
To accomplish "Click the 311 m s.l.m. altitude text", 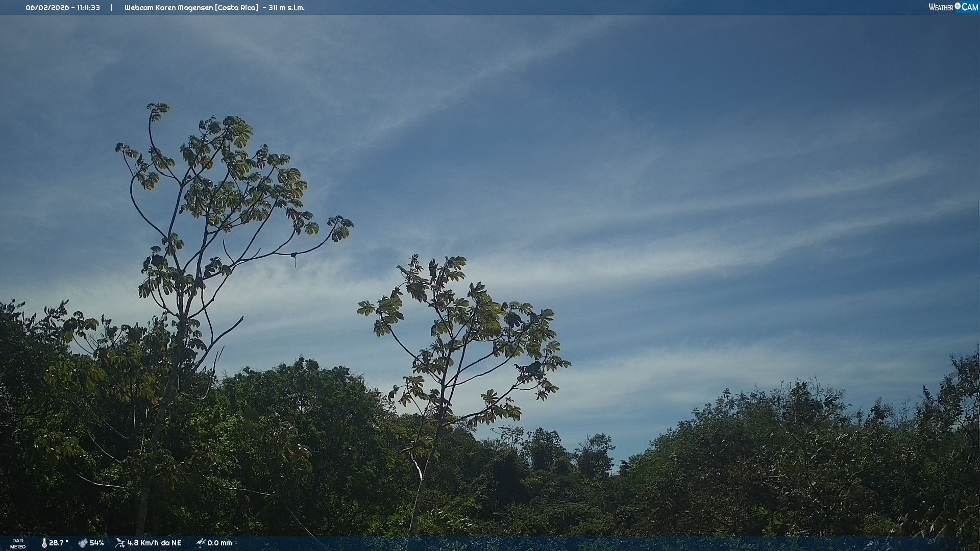I will click(286, 8).
